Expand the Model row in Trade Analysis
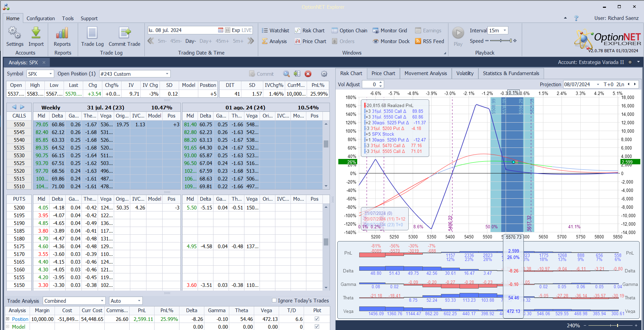 pos(8,327)
